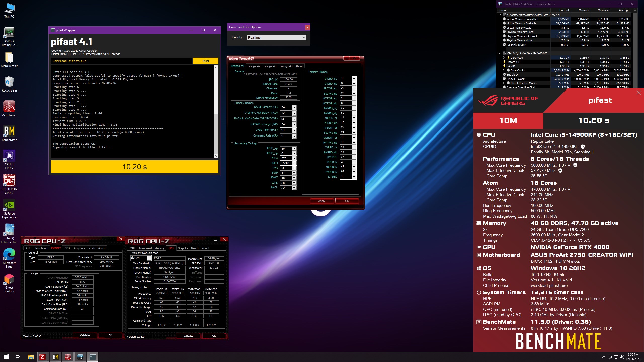Click OK in the right CPU-Z SPD window
Screen dimensions: 644x362
214,336
